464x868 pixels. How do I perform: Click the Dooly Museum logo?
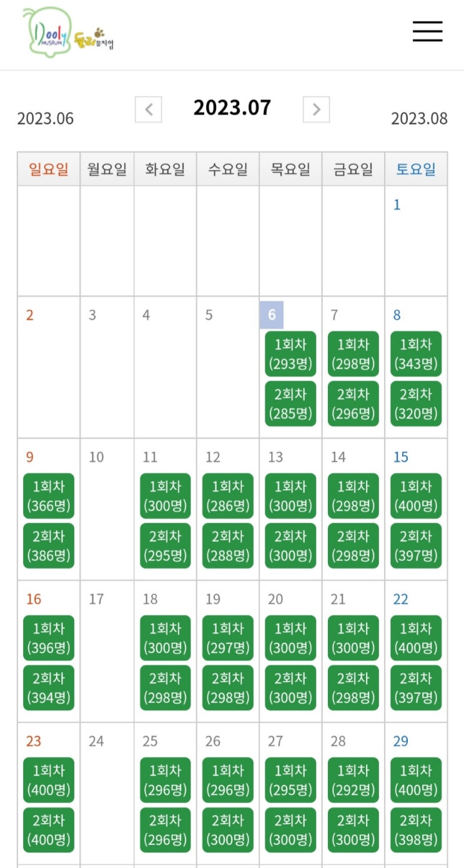[67, 31]
